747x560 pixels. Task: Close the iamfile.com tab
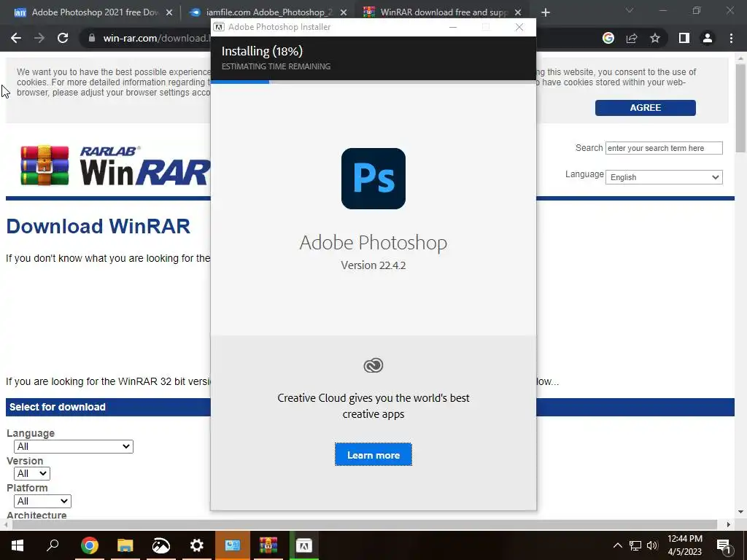tap(344, 12)
